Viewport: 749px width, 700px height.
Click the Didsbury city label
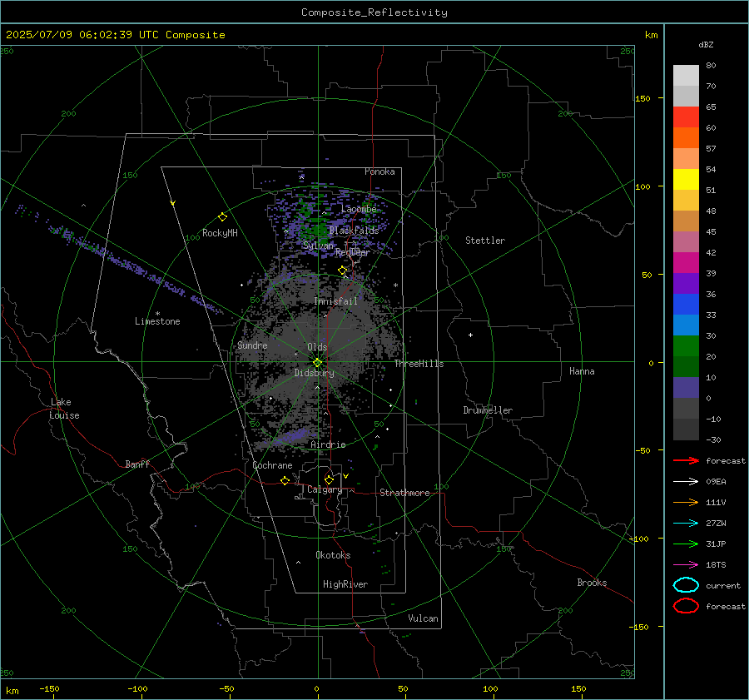tap(315, 373)
